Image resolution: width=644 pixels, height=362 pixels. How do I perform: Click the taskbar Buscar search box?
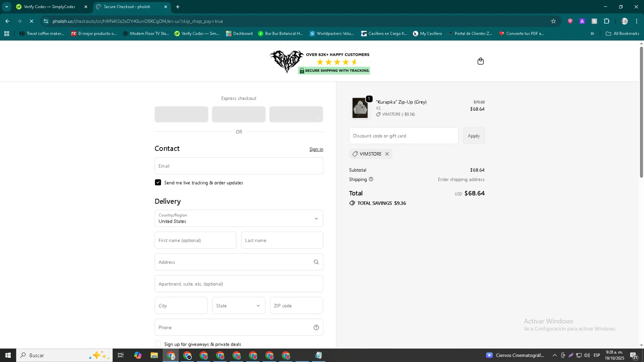click(64, 355)
